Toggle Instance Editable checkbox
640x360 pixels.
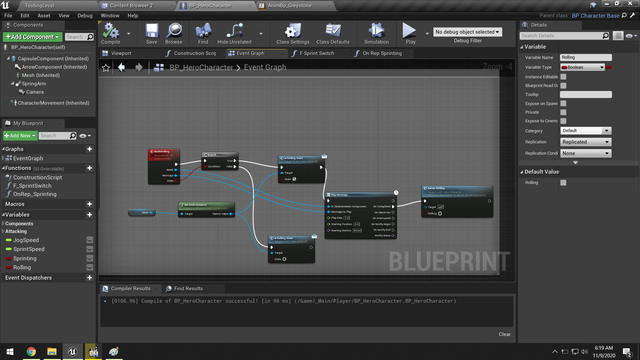(563, 77)
